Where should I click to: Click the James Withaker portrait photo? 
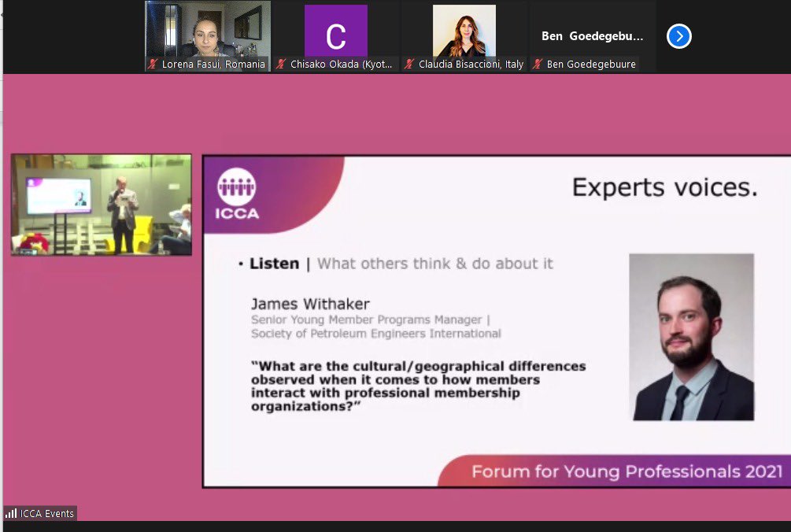pyautogui.click(x=692, y=337)
